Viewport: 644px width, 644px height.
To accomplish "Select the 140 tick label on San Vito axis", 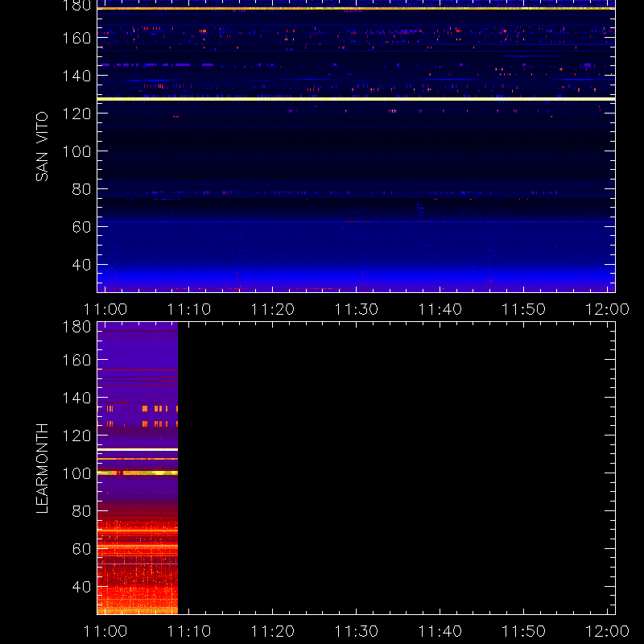I will click(x=76, y=76).
